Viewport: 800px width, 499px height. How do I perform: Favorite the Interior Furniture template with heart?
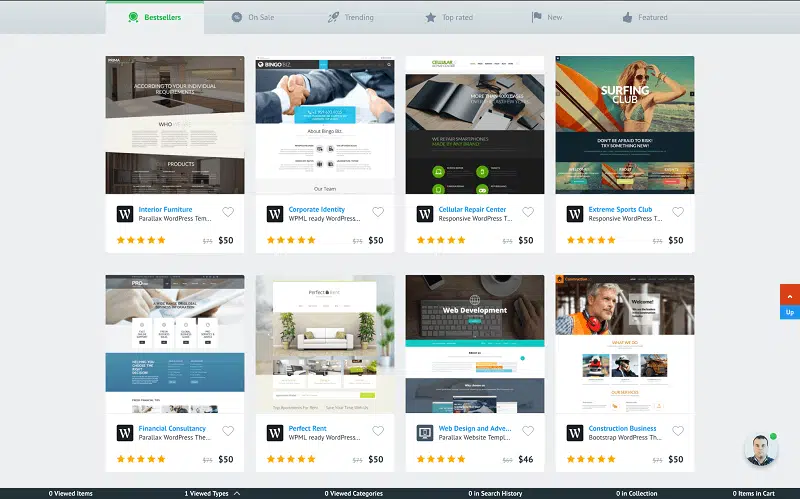228,213
